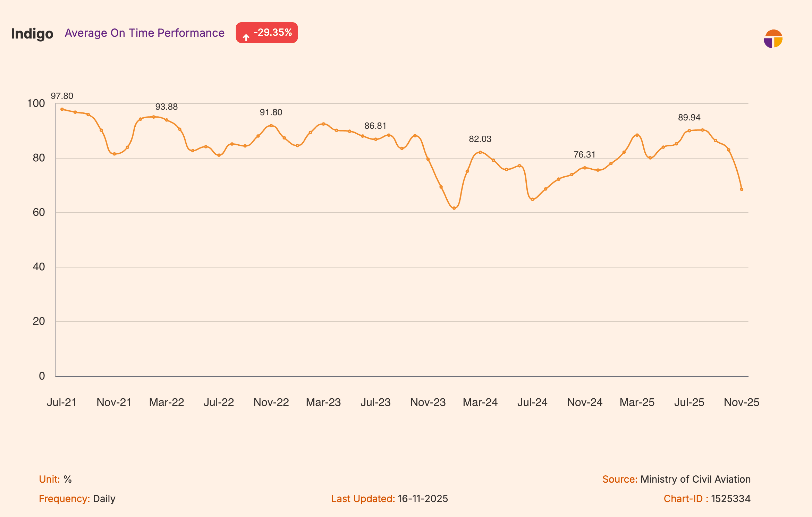The width and height of the screenshot is (812, 517).
Task: Click the -29.35% red change badge
Action: pyautogui.click(x=267, y=33)
